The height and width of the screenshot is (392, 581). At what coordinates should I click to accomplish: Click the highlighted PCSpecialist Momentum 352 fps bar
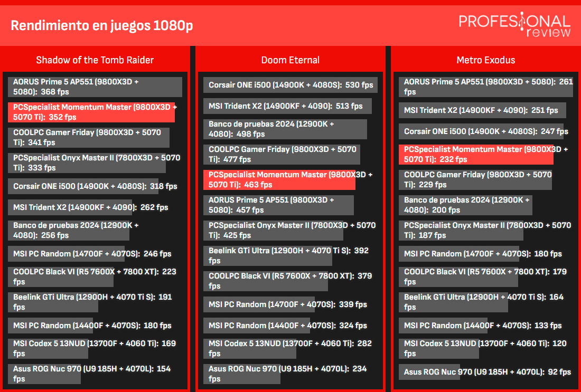click(x=91, y=112)
